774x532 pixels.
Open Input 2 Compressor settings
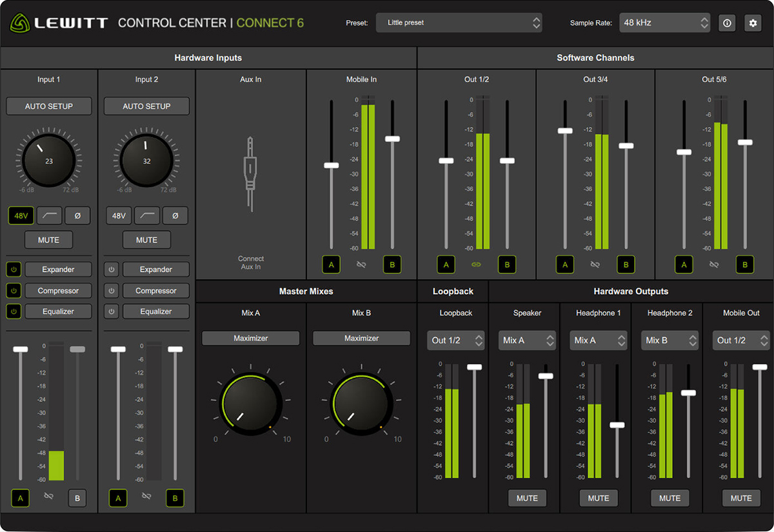pyautogui.click(x=156, y=291)
